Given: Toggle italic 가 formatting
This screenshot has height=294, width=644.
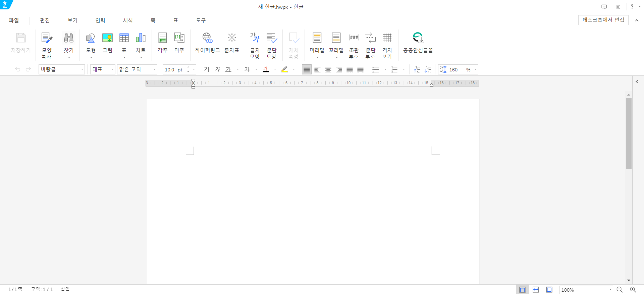Looking at the screenshot, I should click(x=217, y=69).
